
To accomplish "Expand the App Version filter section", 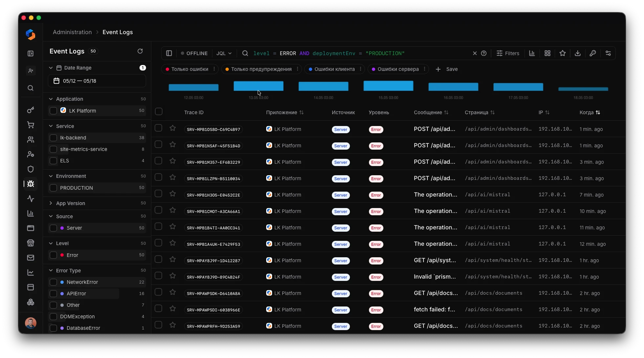I will pos(51,203).
